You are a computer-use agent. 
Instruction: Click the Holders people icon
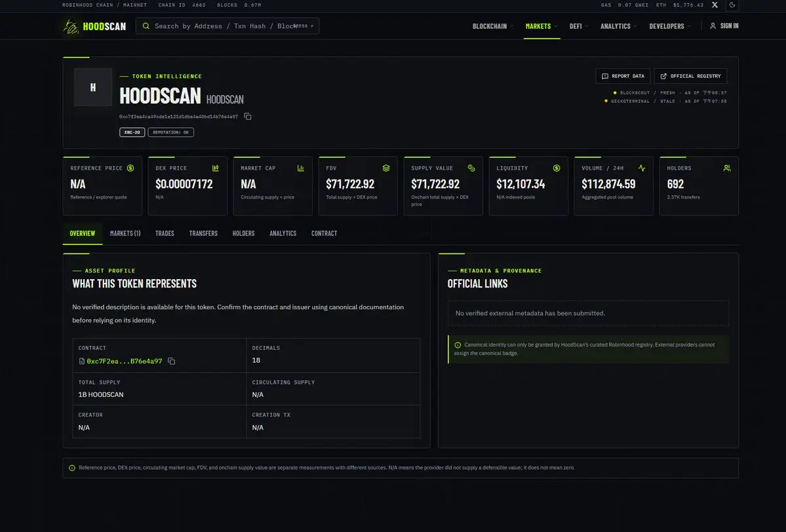[x=727, y=168]
